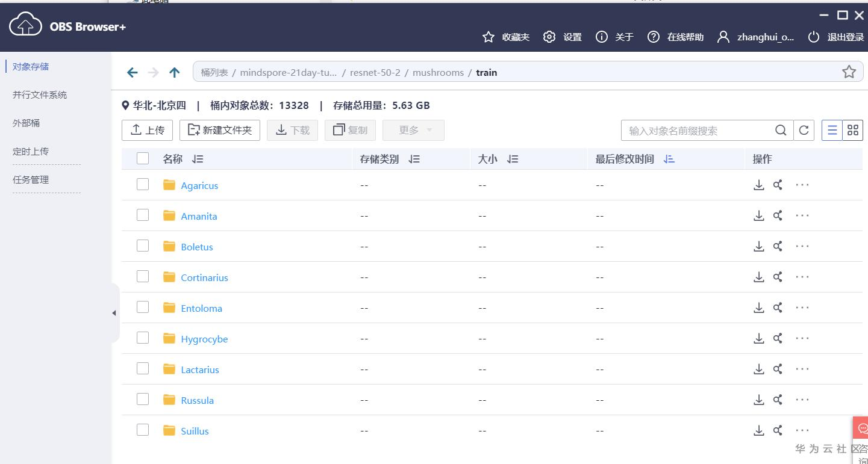Select the checkbox for the Amanita folder
868x464 pixels.
(143, 214)
